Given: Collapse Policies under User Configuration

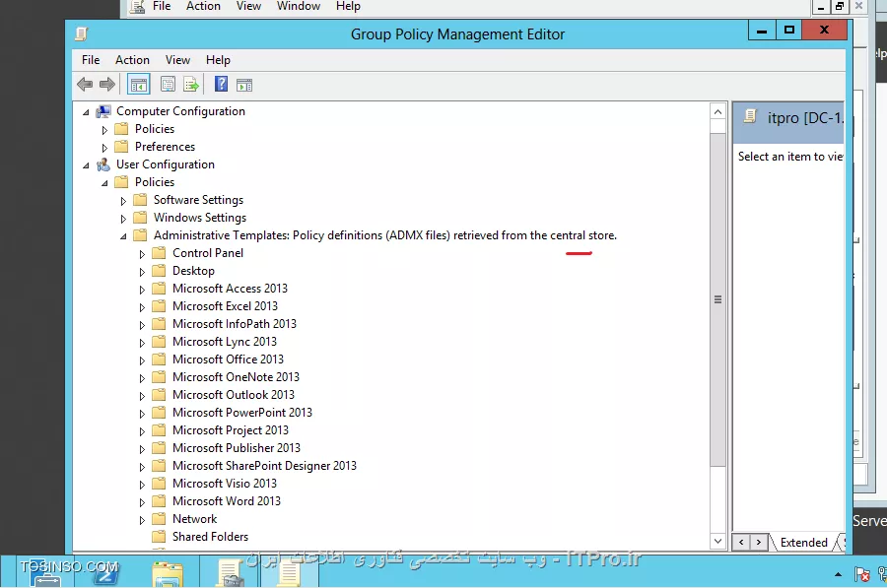Looking at the screenshot, I should (104, 182).
